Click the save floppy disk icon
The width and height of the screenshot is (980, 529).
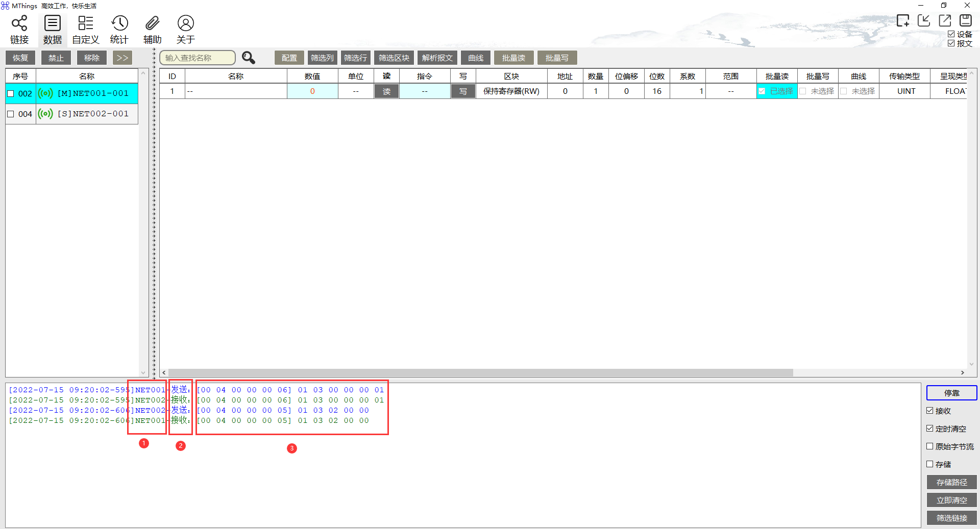[965, 20]
